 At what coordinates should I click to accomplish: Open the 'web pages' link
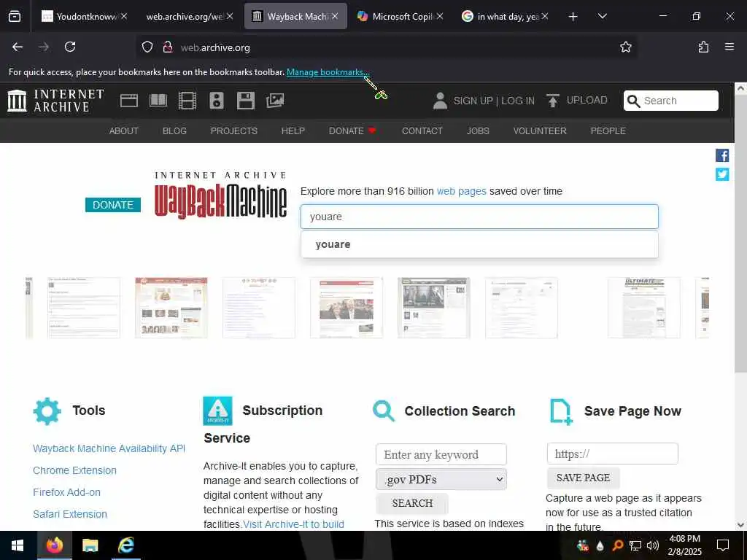pyautogui.click(x=461, y=192)
